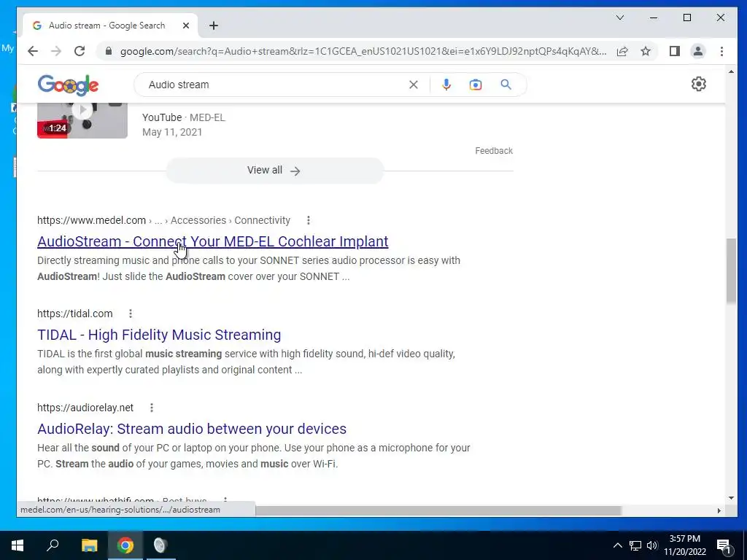Open tab search dropdown arrow
This screenshot has width=747, height=560.
click(620, 17)
